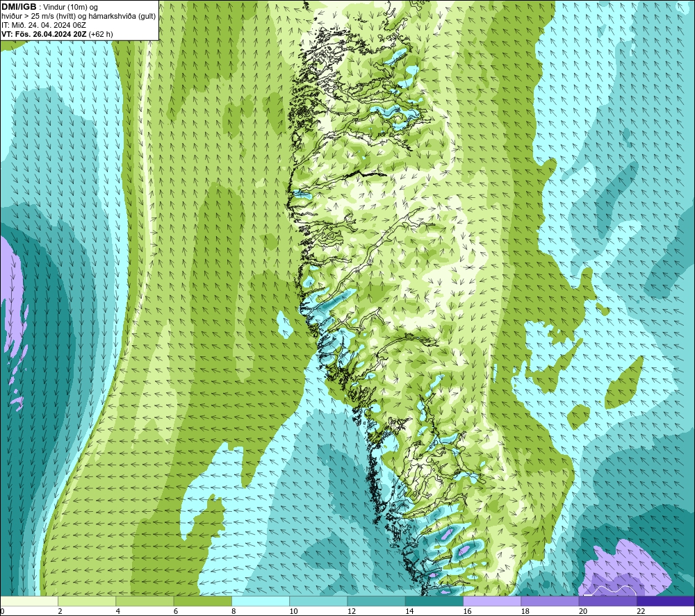Select the lavender 16–18 m/s legend swatch
Image resolution: width=695 pixels, height=616 pixels.
click(x=492, y=601)
